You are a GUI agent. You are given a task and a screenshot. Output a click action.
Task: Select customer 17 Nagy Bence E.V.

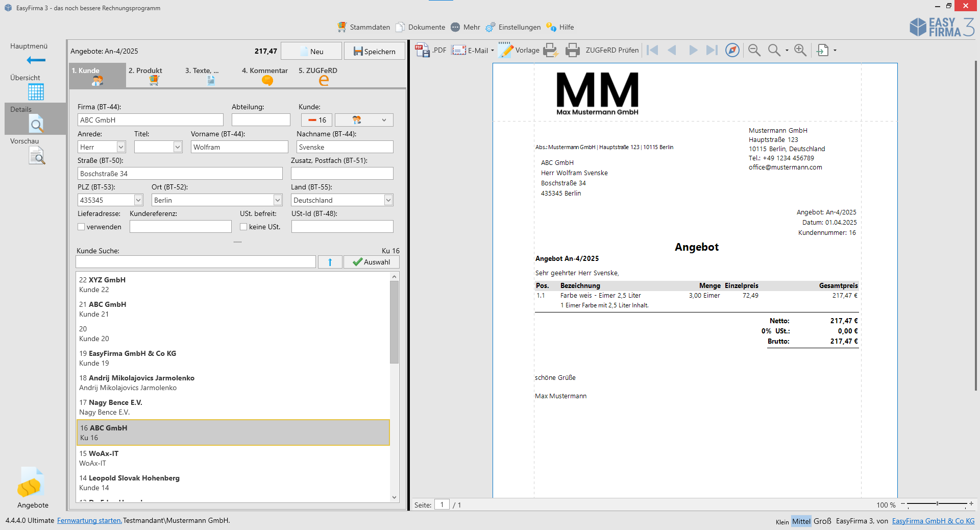point(233,407)
